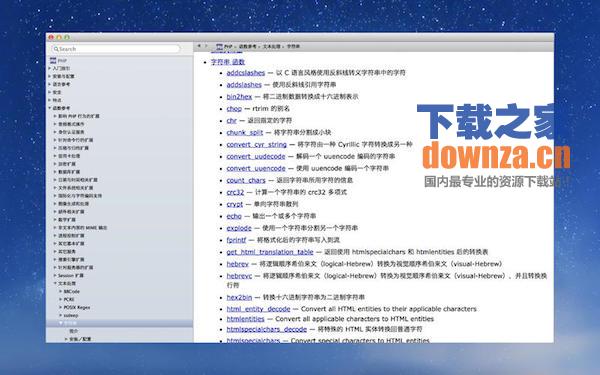
Task: Select 音频格式操作 tree row
Action: pyautogui.click(x=71, y=124)
